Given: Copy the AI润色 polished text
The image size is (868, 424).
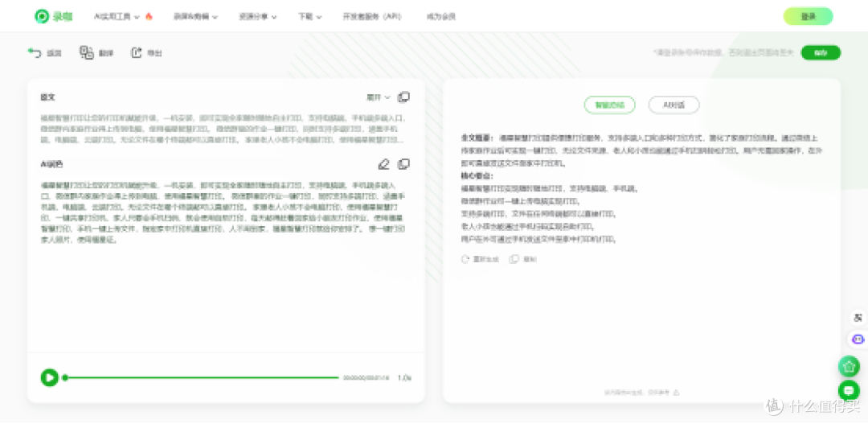Looking at the screenshot, I should pos(404,164).
